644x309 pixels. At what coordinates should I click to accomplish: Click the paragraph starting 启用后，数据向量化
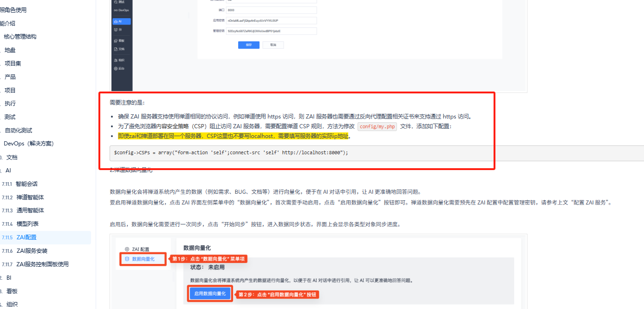[255, 224]
